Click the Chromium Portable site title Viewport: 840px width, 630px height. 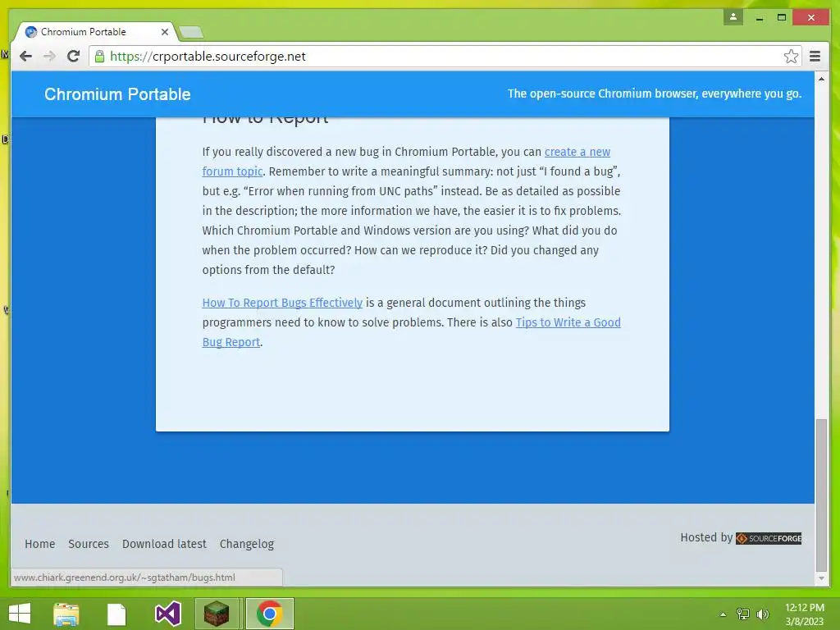tap(117, 94)
